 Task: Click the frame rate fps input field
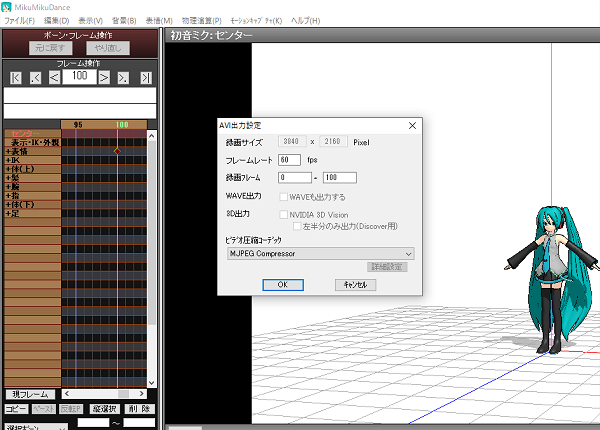[289, 160]
